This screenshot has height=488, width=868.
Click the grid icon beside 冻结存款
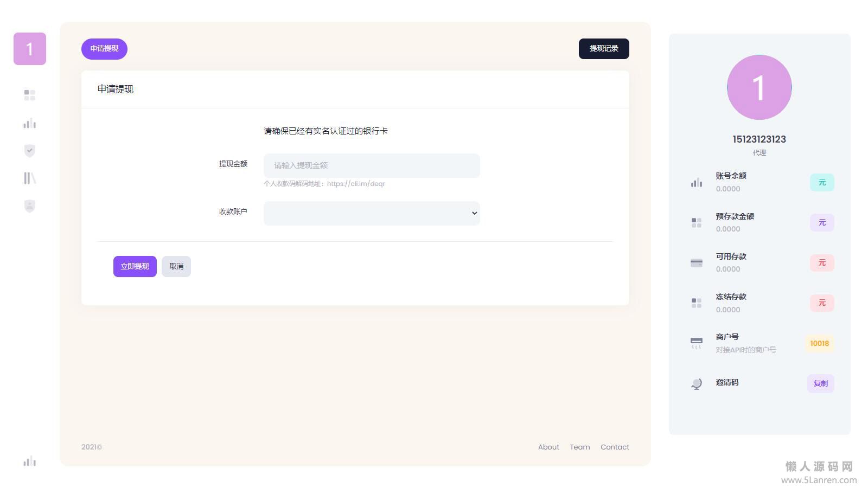[x=697, y=303]
